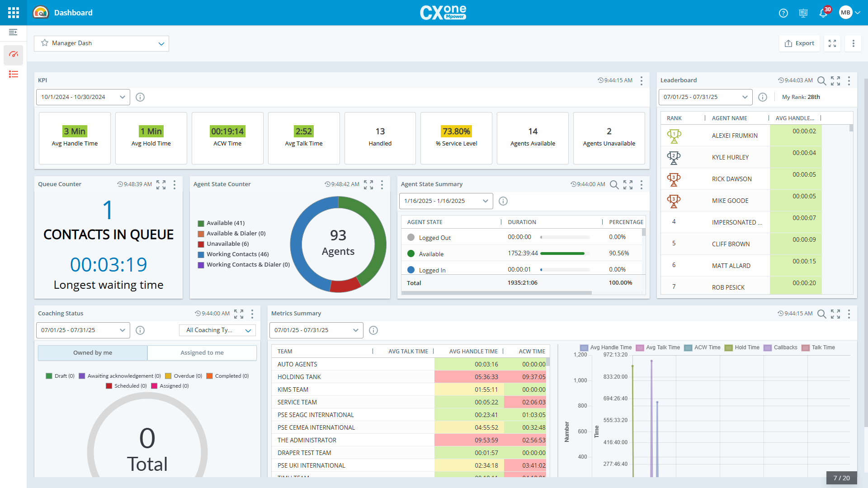Image resolution: width=868 pixels, height=488 pixels.
Task: Star the Manager Dash dashboard as favorite
Action: pos(44,43)
